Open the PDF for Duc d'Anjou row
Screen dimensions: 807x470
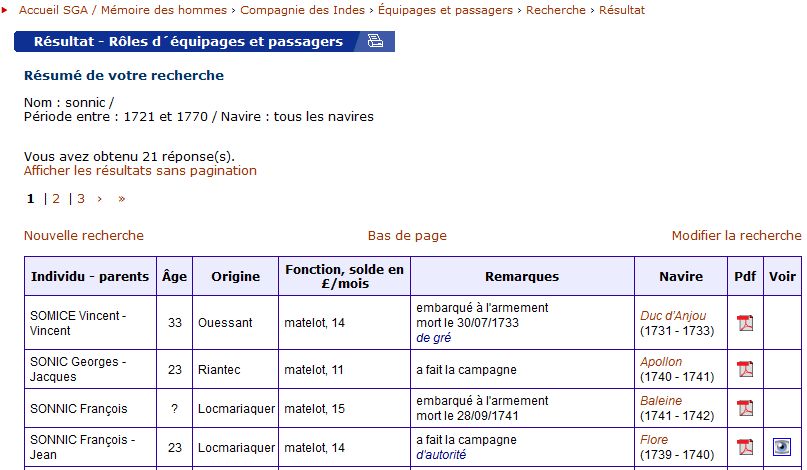point(745,323)
